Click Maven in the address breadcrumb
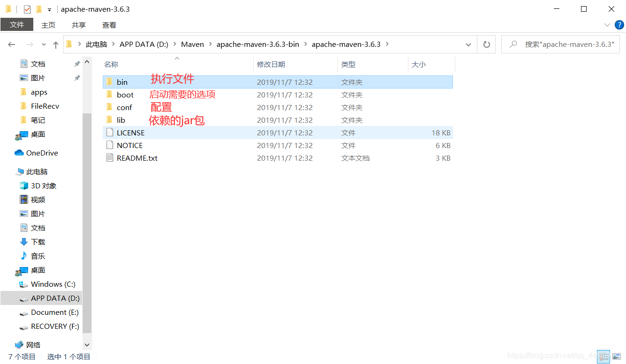Image resolution: width=626 pixels, height=364 pixels. click(193, 44)
